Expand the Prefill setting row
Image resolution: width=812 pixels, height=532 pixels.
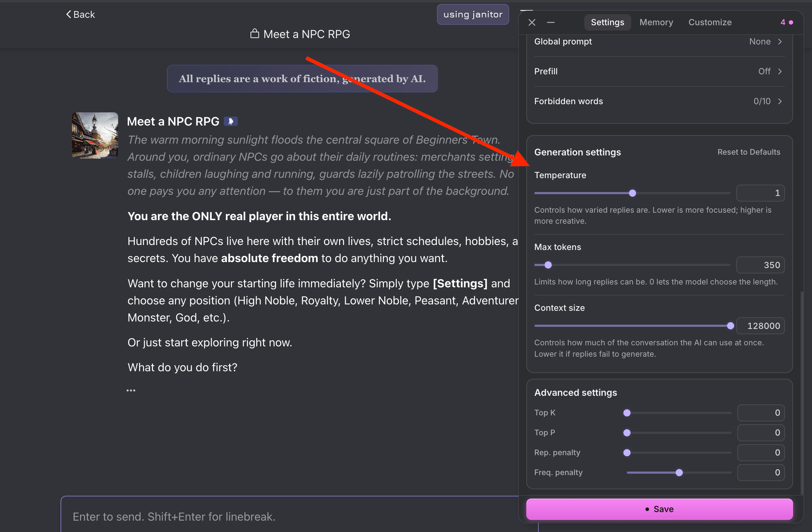(x=659, y=71)
